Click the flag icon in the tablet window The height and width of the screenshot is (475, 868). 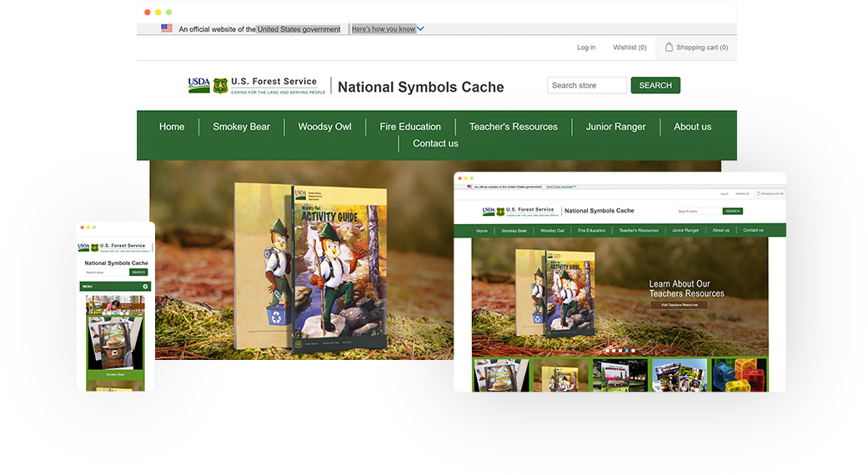click(x=469, y=187)
